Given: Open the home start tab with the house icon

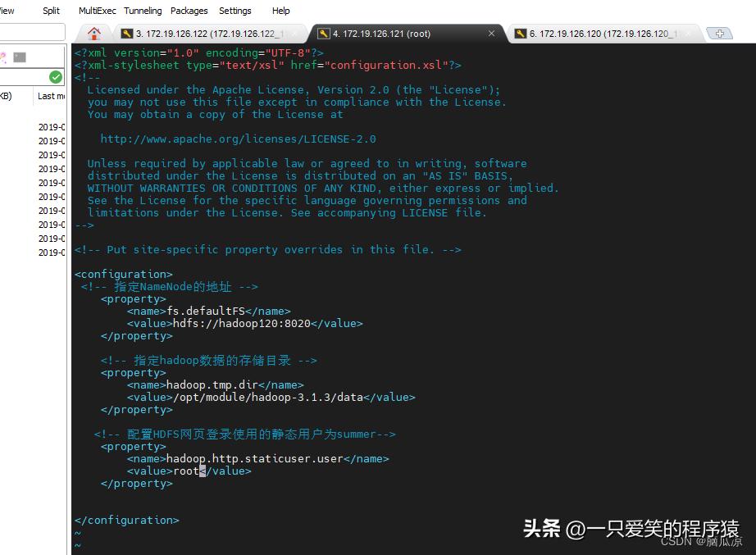Looking at the screenshot, I should pos(94,33).
